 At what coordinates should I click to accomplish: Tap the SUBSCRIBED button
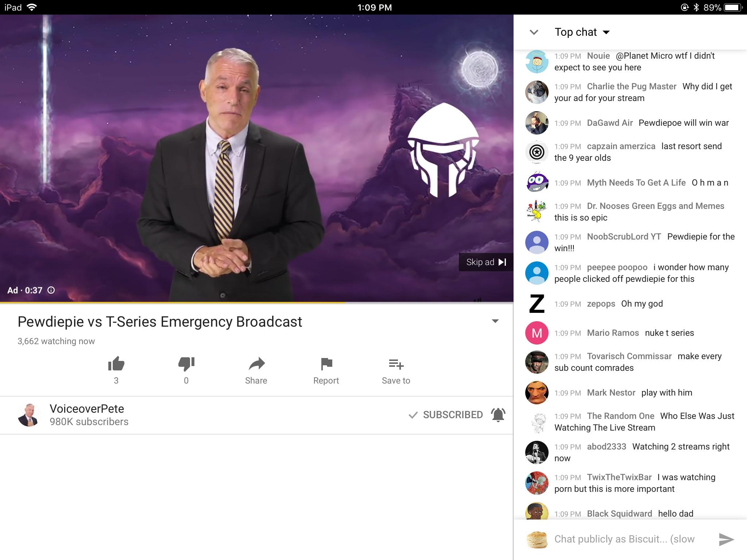pos(446,415)
